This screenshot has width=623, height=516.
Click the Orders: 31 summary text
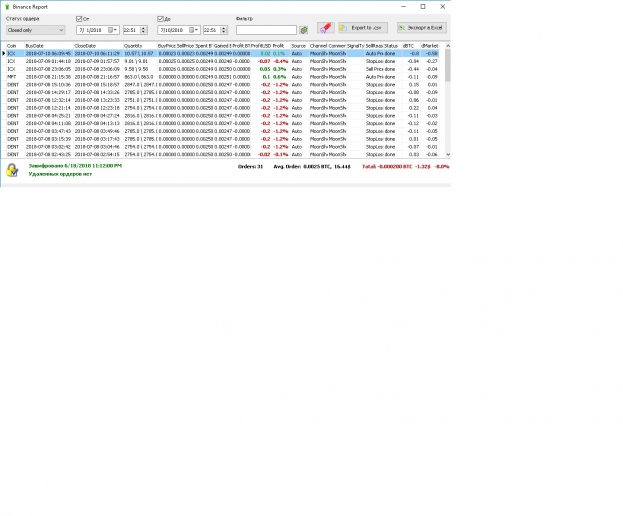pyautogui.click(x=250, y=166)
